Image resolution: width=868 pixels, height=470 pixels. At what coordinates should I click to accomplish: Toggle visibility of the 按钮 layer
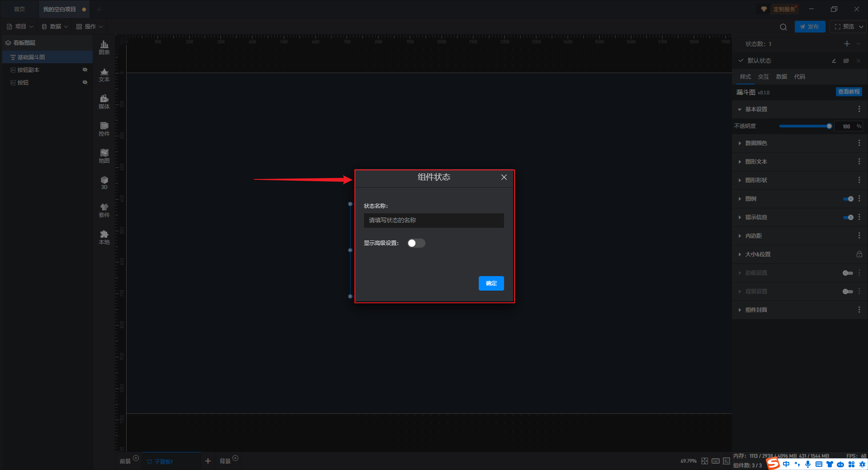pos(85,82)
